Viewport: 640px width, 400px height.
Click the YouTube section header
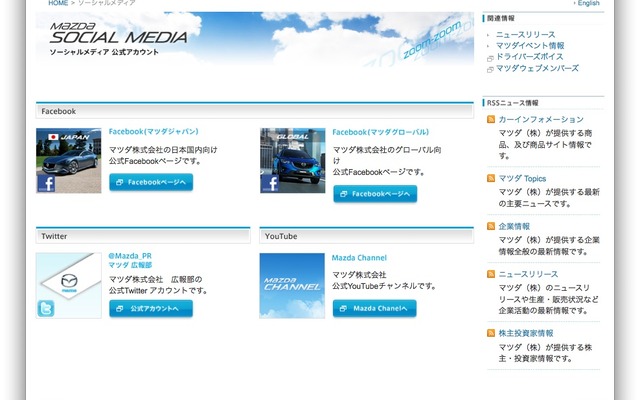367,236
